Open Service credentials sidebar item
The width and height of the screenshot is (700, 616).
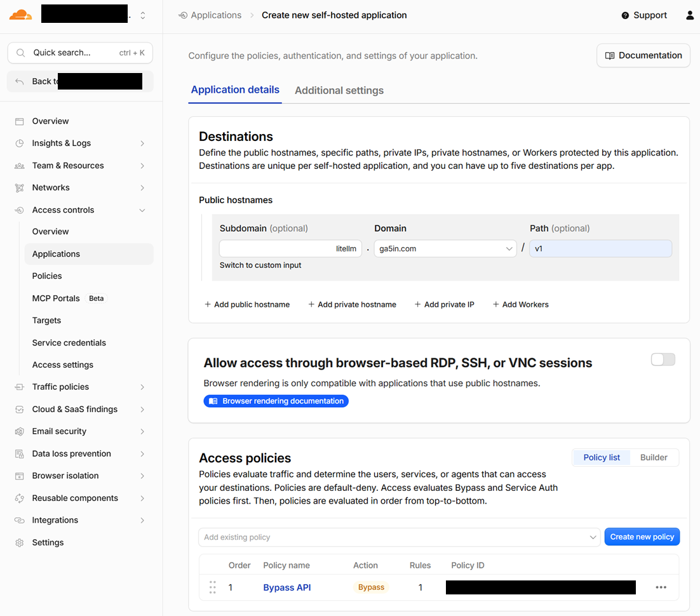point(69,343)
